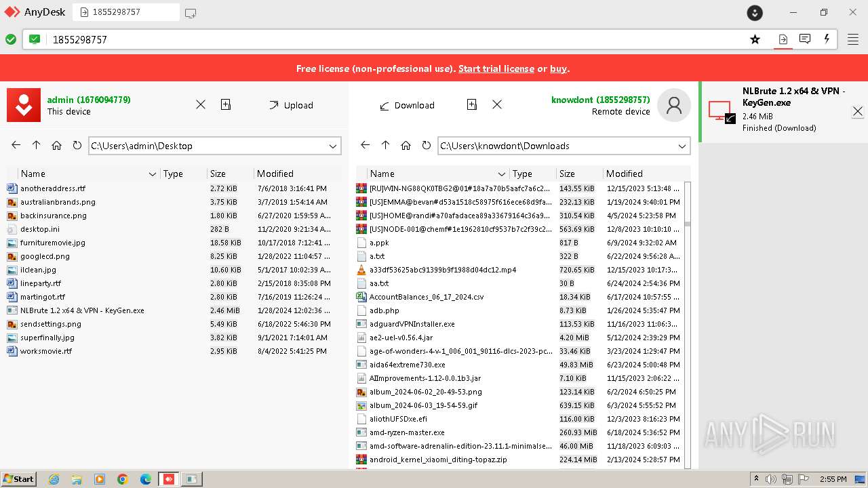Click the AnyDesk logo in the title bar
This screenshot has width=868, height=488.
[12, 12]
